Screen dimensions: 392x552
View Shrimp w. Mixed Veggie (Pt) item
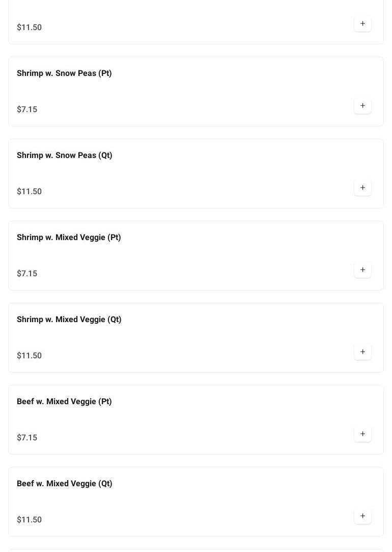69,238
